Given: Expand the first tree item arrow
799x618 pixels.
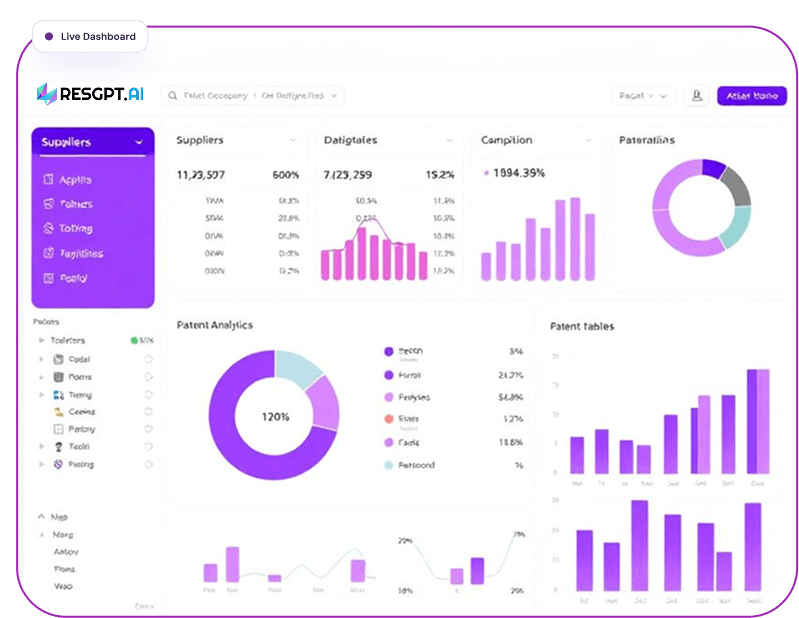Looking at the screenshot, I should click(41, 341).
